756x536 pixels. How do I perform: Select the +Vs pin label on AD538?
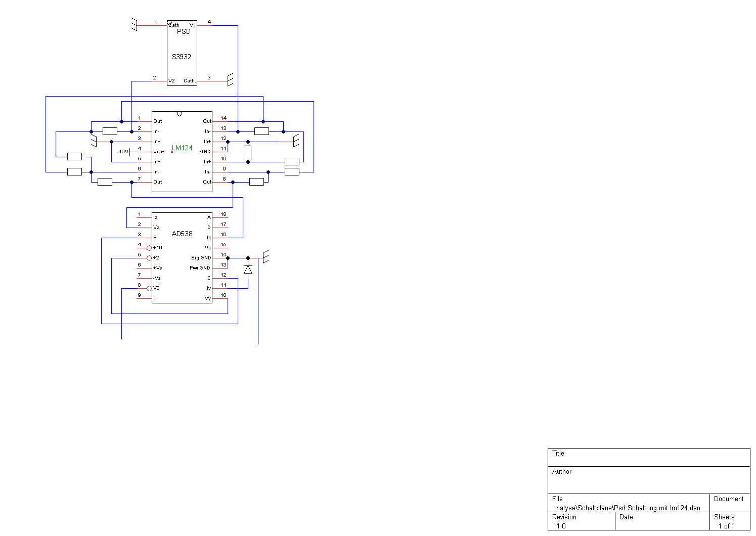158,268
